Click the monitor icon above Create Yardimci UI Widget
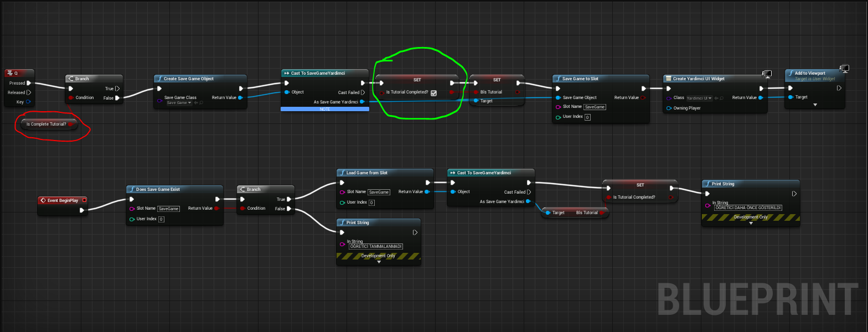Image resolution: width=868 pixels, height=332 pixels. click(767, 74)
